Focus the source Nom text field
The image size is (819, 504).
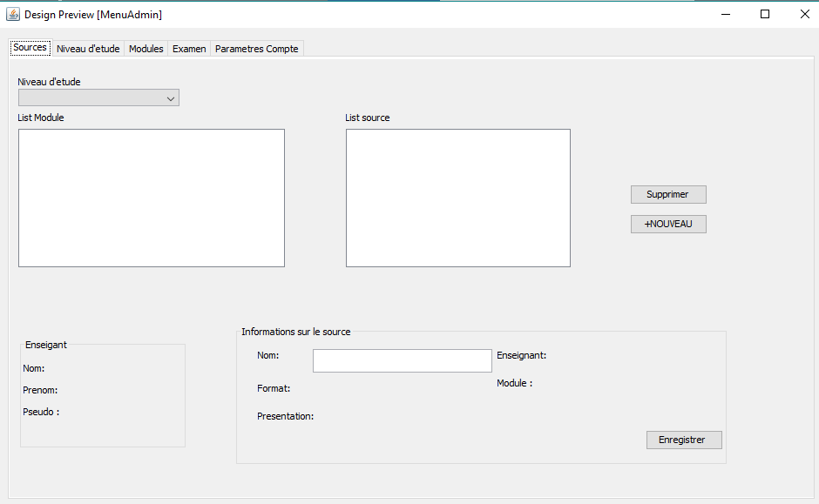[x=403, y=360]
